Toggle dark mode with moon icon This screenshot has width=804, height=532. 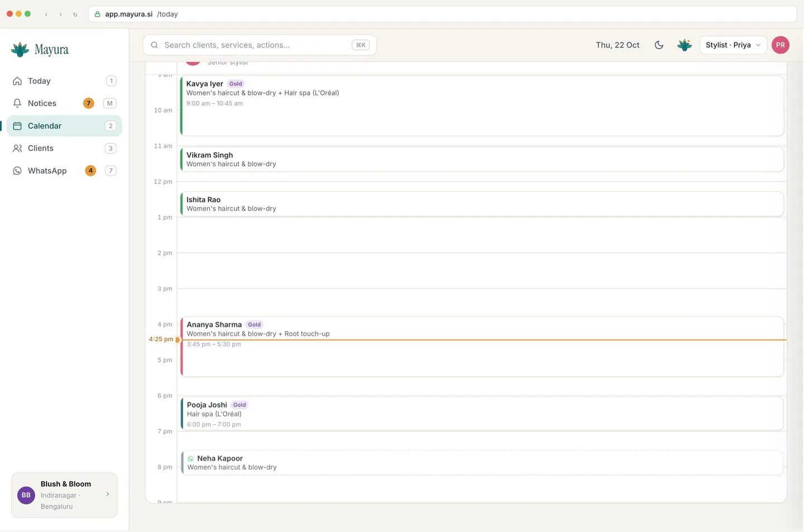[659, 45]
